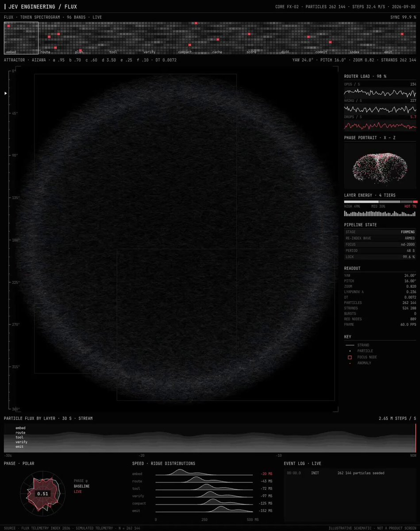Select the -152 MS ridge value
The height and width of the screenshot is (531, 420).
point(265,511)
